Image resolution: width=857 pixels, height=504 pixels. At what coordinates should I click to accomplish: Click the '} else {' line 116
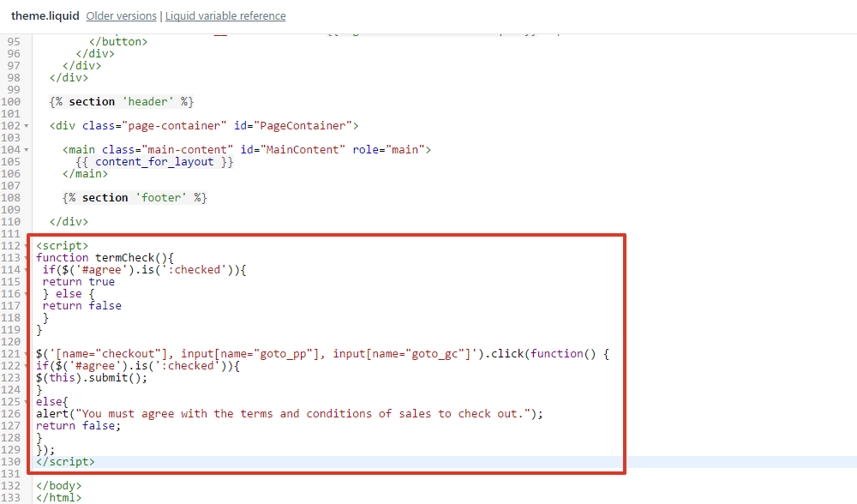(69, 294)
